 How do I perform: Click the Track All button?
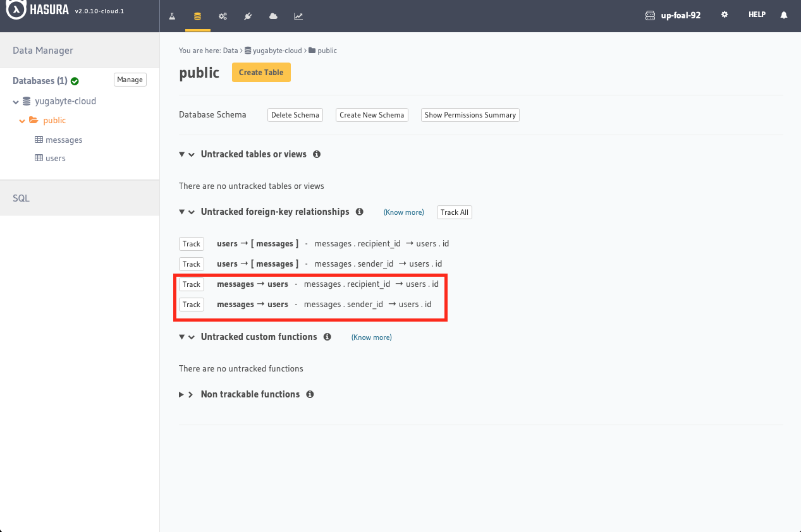point(454,212)
